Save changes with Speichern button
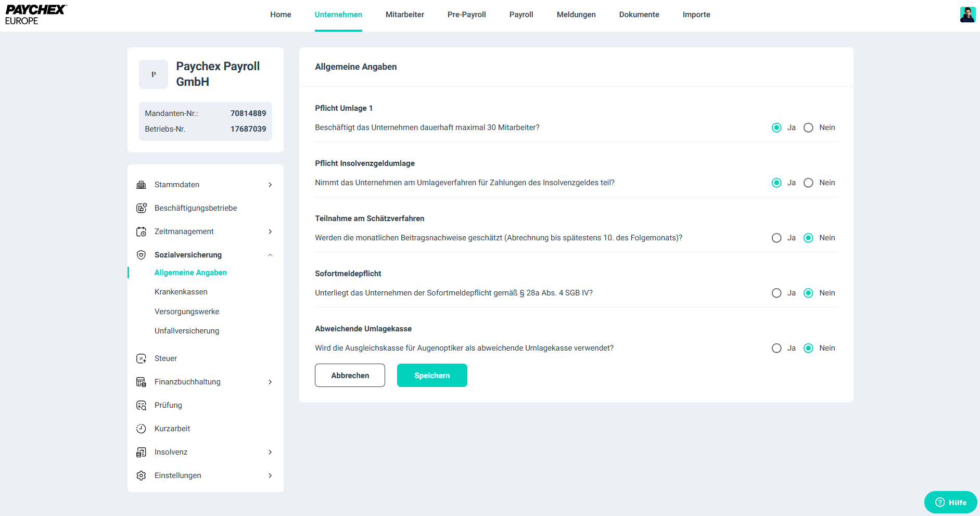 (x=432, y=375)
